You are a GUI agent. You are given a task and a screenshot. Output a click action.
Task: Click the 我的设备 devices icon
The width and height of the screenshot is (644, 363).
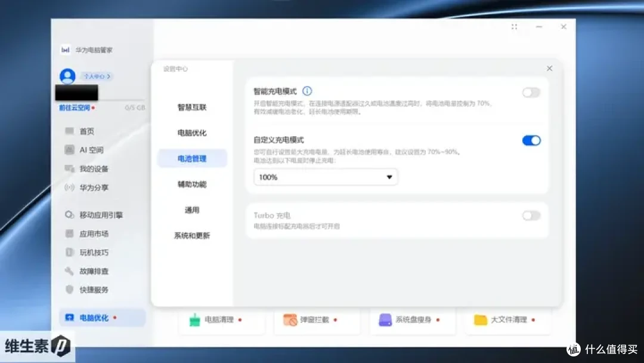coord(69,168)
